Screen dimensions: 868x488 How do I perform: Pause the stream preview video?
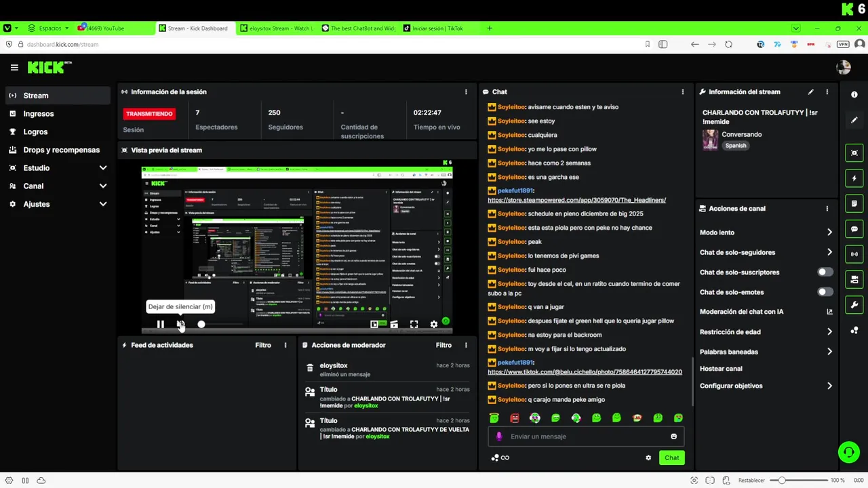(160, 325)
